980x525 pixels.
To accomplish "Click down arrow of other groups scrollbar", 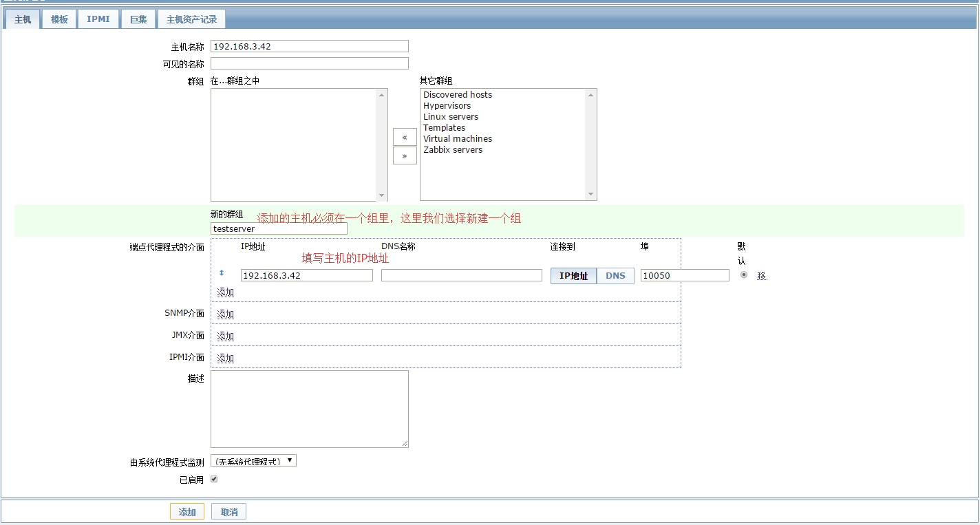I will click(590, 195).
